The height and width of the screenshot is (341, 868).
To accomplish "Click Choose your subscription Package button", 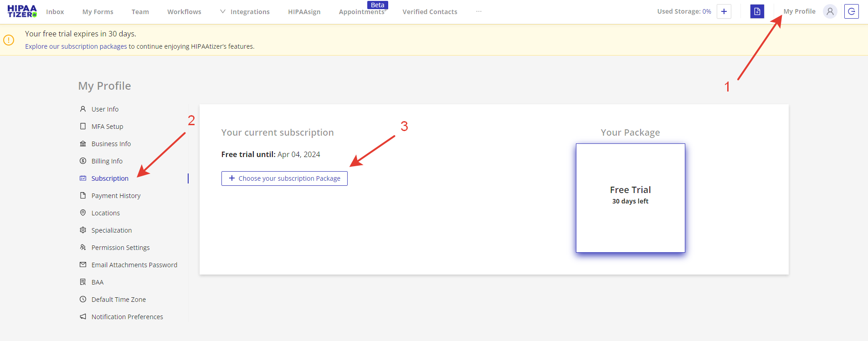I will [x=284, y=178].
